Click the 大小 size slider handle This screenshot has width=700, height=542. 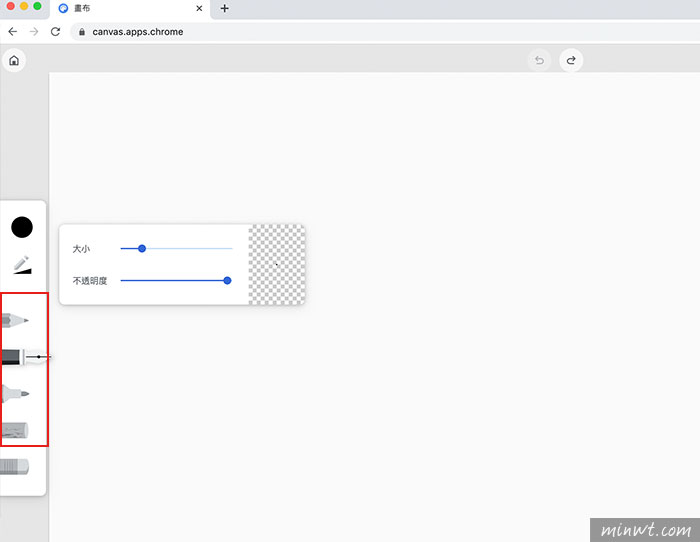pyautogui.click(x=142, y=249)
